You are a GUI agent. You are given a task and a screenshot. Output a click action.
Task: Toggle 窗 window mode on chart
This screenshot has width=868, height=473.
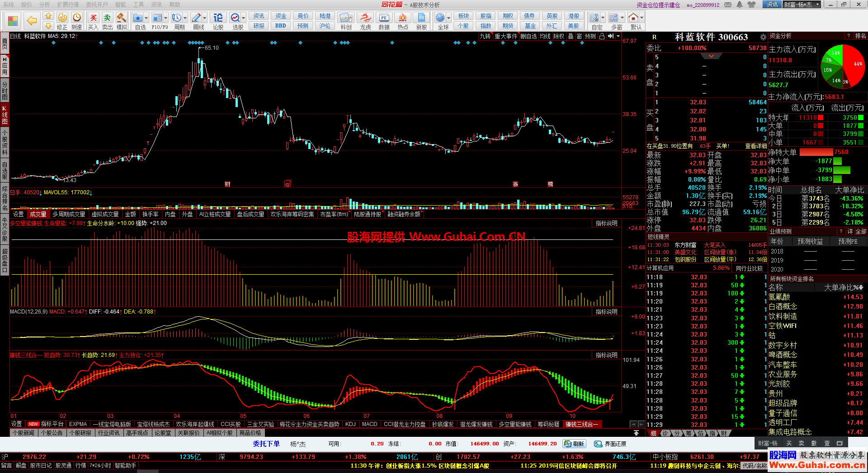(x=579, y=36)
